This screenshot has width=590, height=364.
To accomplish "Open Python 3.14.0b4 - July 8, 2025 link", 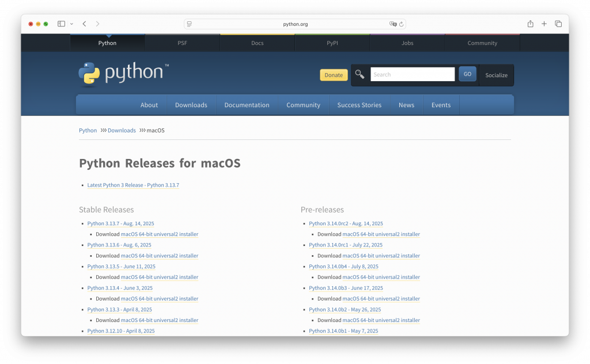I will (x=343, y=266).
